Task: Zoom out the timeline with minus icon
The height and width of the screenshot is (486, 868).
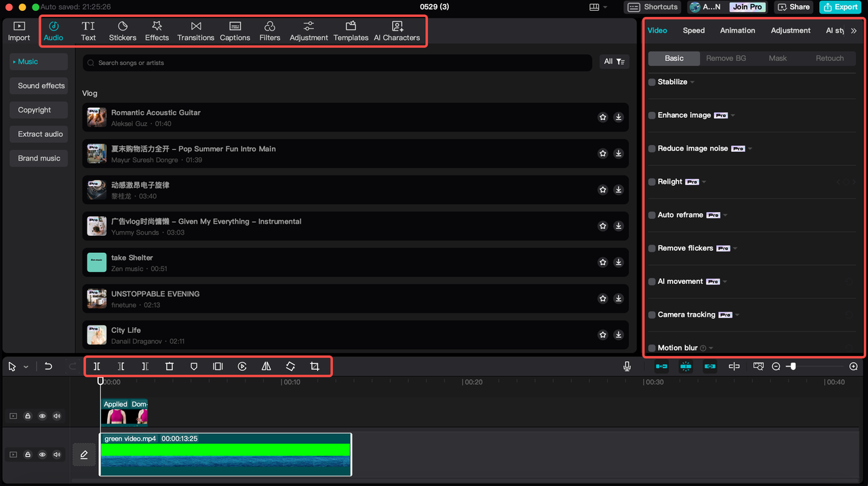Action: click(x=776, y=366)
